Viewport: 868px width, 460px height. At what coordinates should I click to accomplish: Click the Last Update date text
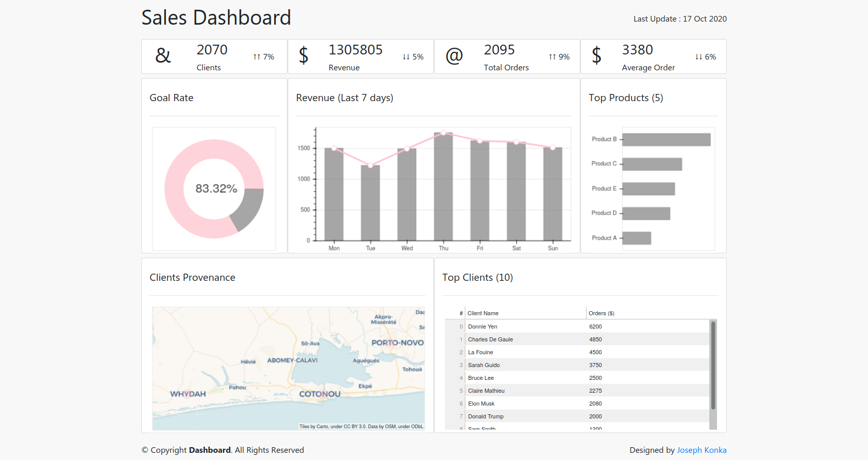pyautogui.click(x=680, y=19)
